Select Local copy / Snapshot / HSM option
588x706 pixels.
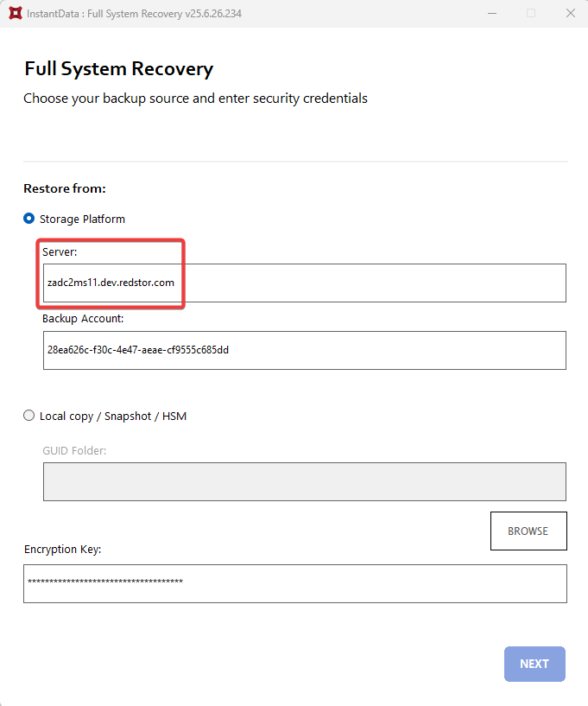coord(28,416)
